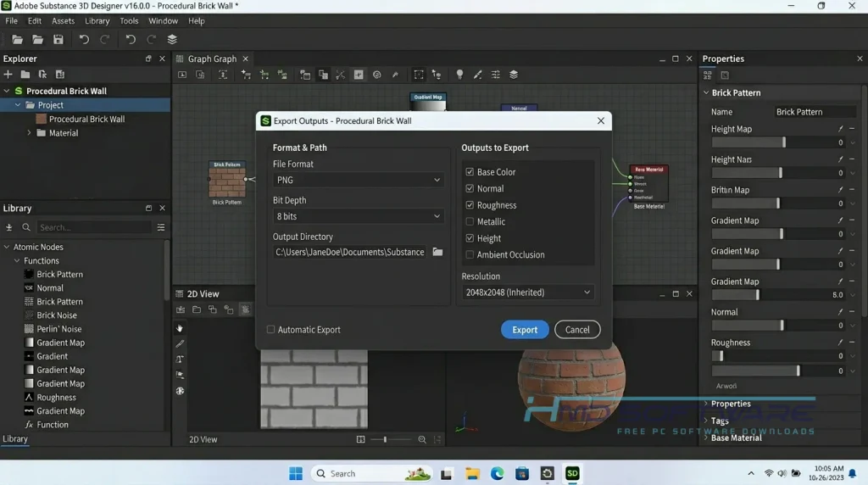Screen dimensions: 868x485
Task: Enable the Metallic output checkbox
Action: 470,221
